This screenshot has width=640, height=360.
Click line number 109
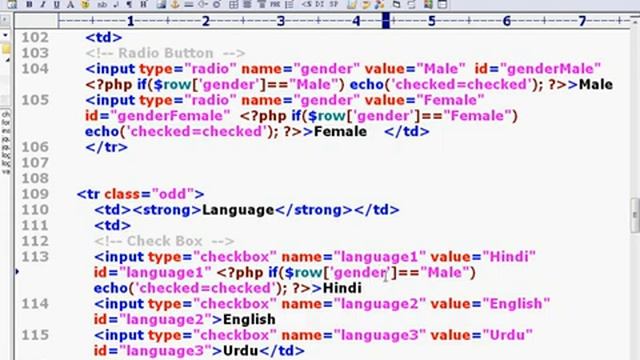pyautogui.click(x=35, y=194)
